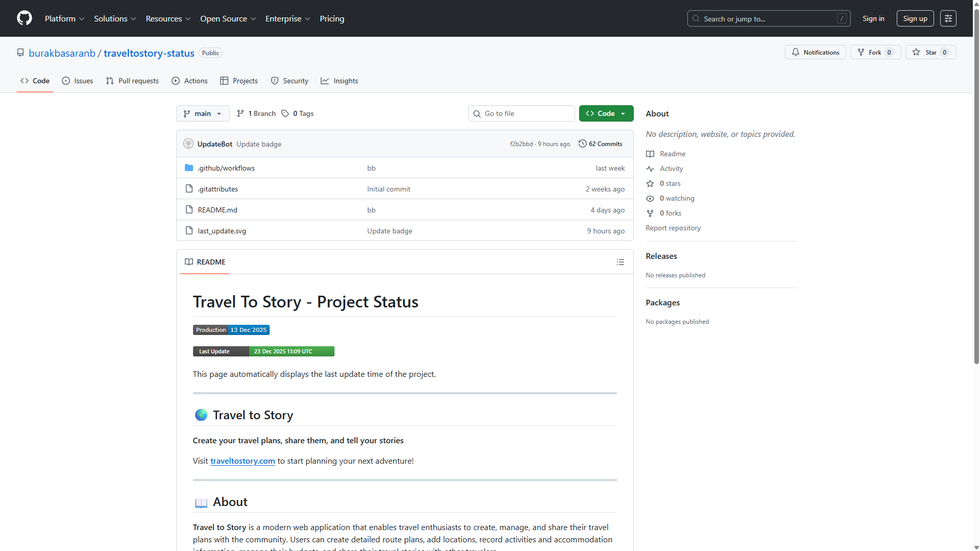Switch to the Issues tab
This screenshot has width=980, height=551.
pos(78,81)
